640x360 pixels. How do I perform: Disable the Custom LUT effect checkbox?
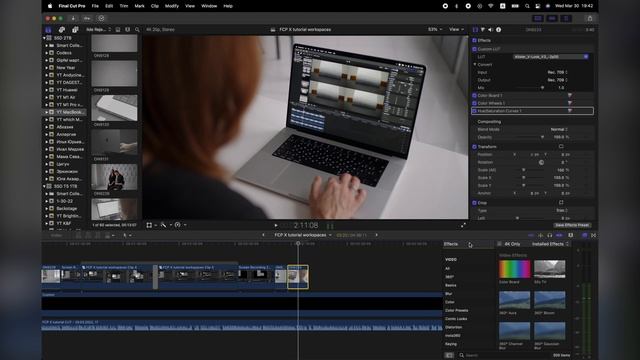pos(474,49)
